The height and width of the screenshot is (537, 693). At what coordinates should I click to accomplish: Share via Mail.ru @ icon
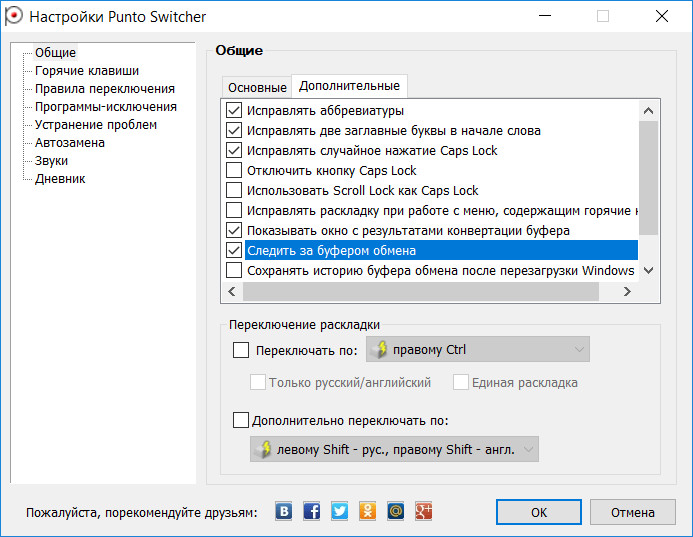tap(396, 512)
